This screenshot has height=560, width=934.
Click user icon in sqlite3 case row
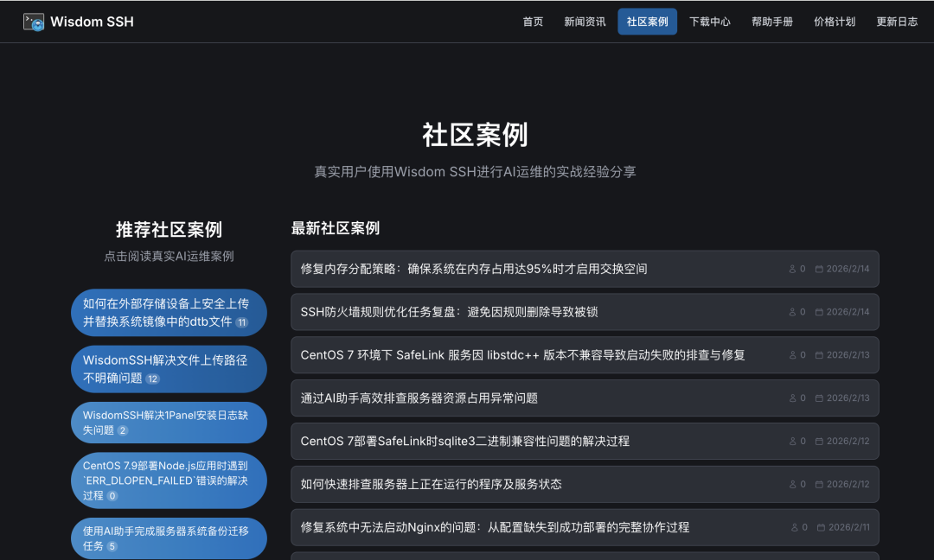coord(792,442)
